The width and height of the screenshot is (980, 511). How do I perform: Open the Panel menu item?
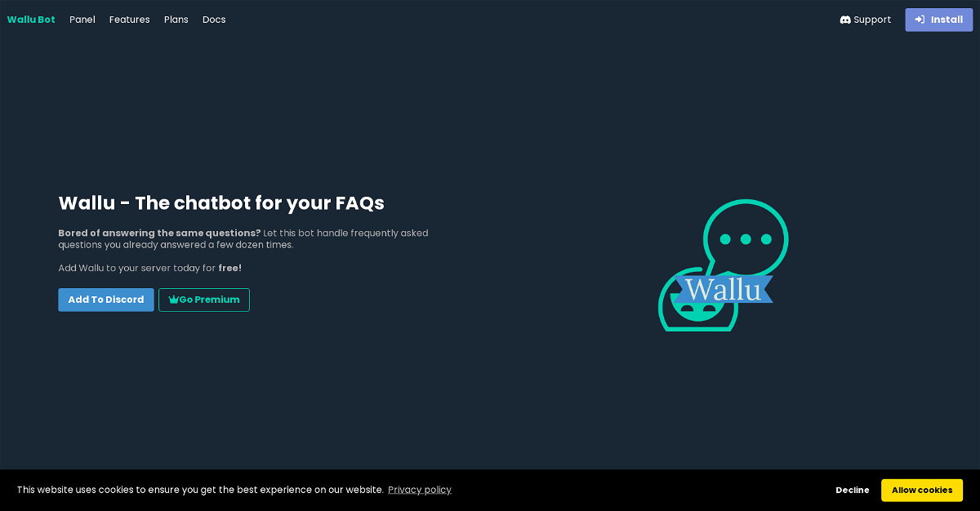(x=82, y=20)
